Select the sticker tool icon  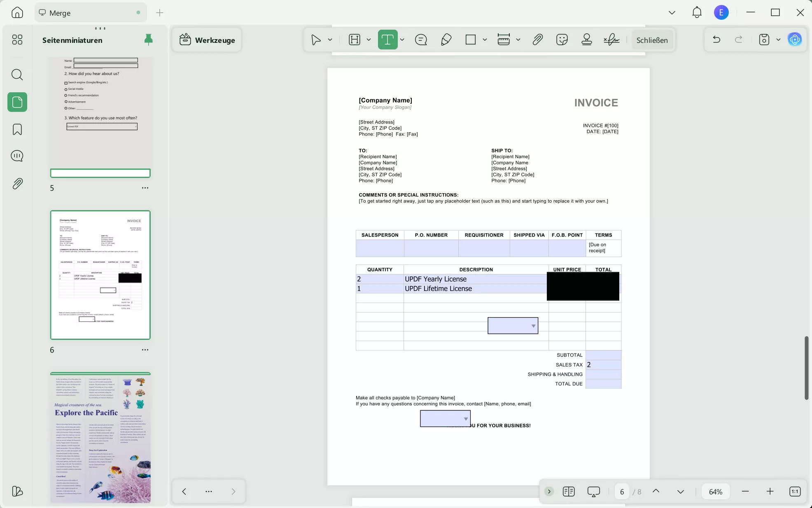coord(562,40)
